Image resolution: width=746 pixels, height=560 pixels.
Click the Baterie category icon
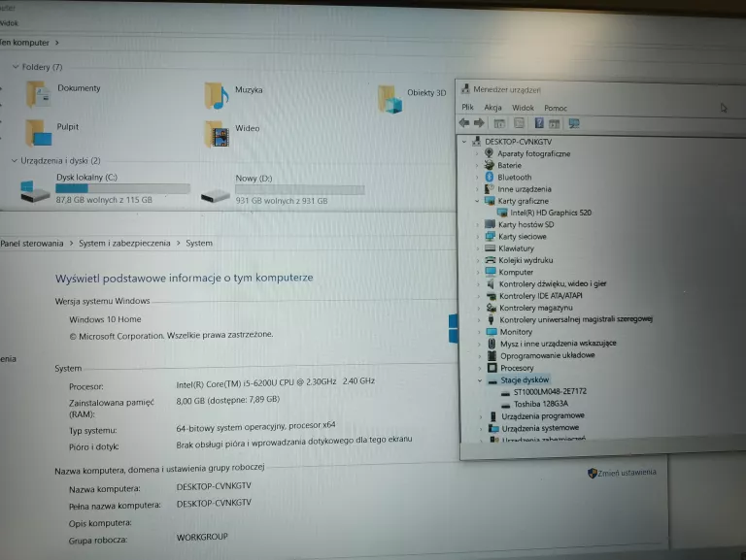490,165
